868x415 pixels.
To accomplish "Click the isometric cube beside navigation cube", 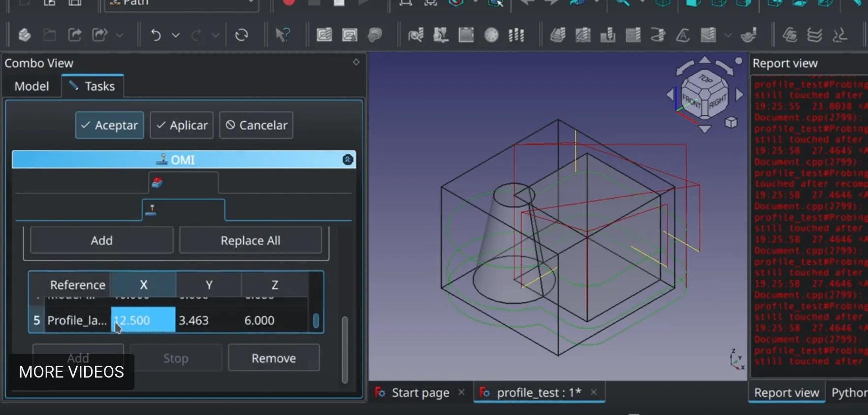I will [x=731, y=122].
